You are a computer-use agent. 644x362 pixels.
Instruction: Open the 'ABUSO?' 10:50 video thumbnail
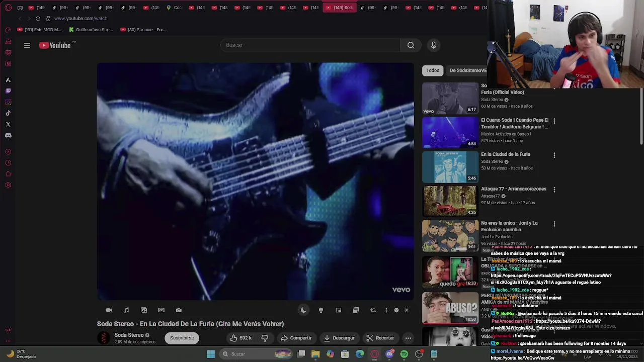point(450,307)
